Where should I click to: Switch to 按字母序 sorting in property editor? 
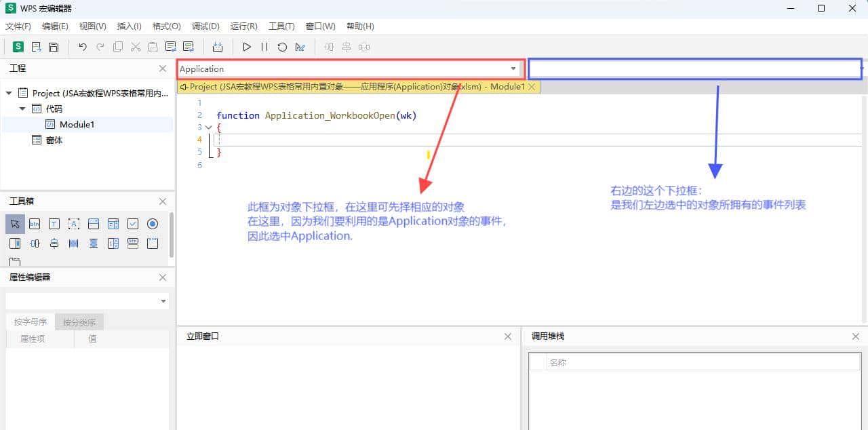[x=29, y=321]
